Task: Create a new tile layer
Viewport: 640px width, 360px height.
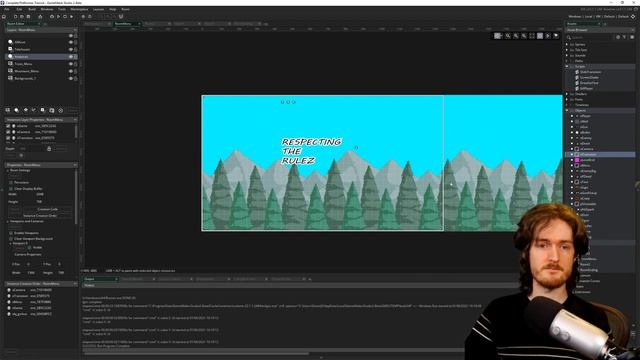Action: click(25, 110)
